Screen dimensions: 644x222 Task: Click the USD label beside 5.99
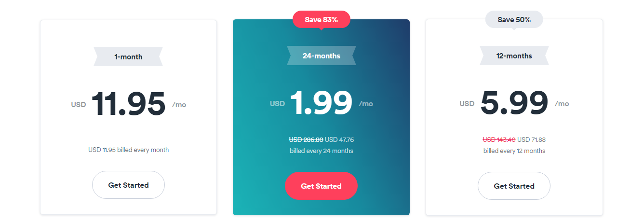coord(467,104)
